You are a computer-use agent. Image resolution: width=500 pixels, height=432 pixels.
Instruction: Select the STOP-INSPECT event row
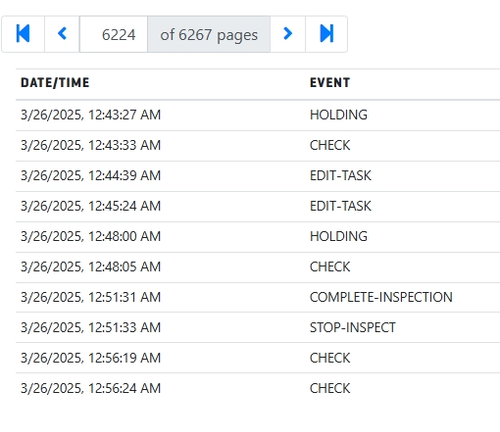[258, 328]
